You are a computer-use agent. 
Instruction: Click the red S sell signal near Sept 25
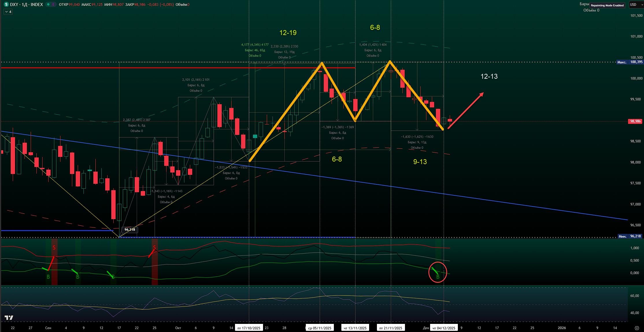154,247
